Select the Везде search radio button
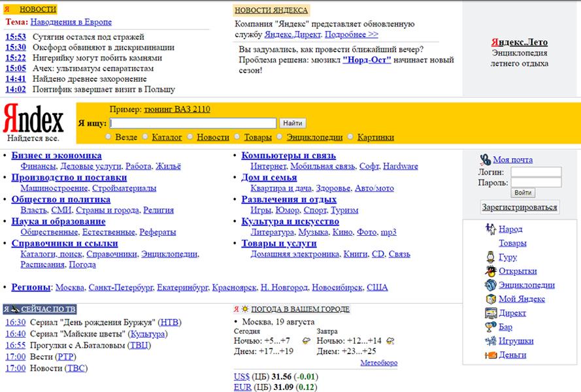This screenshot has width=581, height=392. click(108, 137)
